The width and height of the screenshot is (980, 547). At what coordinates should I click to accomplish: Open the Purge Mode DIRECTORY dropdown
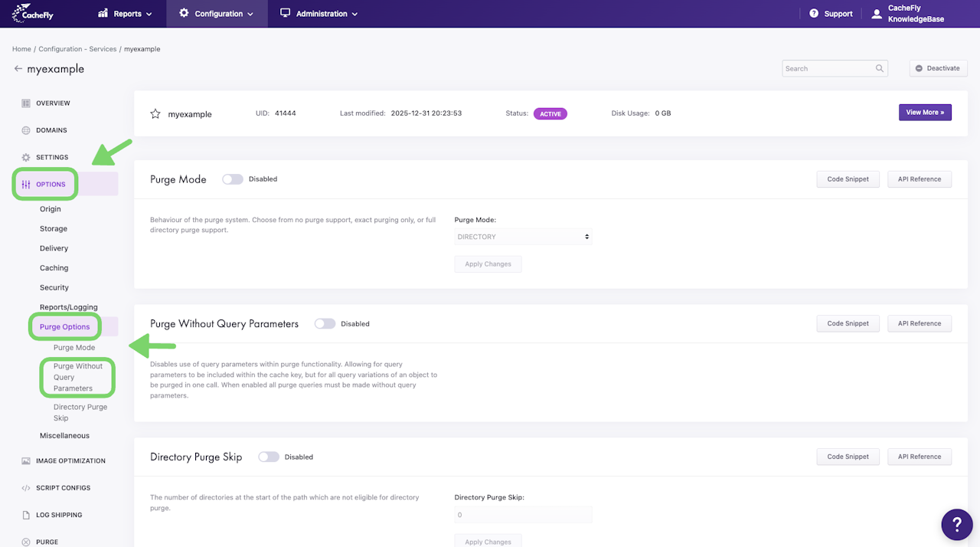pos(523,237)
